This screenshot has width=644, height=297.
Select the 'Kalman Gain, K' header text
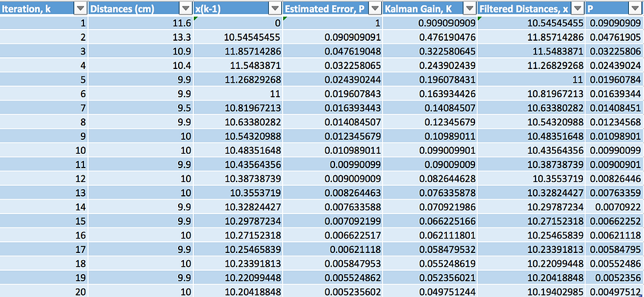pyautogui.click(x=417, y=9)
